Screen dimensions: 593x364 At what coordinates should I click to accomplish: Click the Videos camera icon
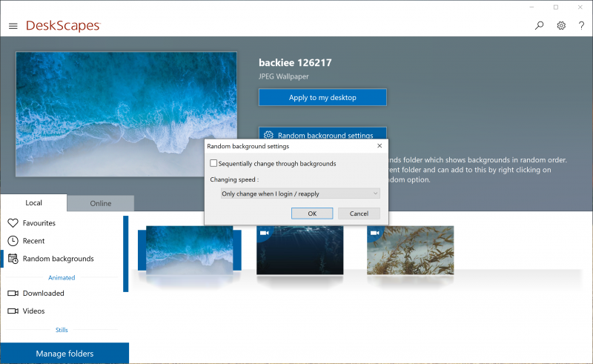[x=13, y=311]
